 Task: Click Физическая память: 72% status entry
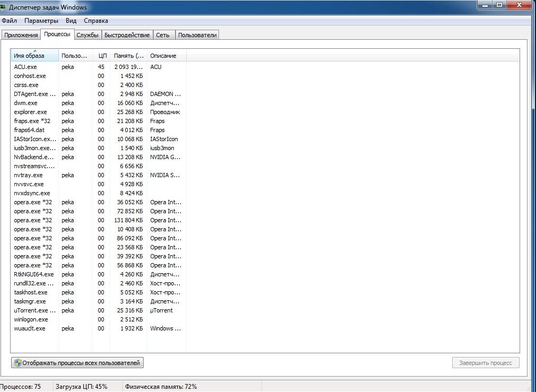[x=161, y=387]
